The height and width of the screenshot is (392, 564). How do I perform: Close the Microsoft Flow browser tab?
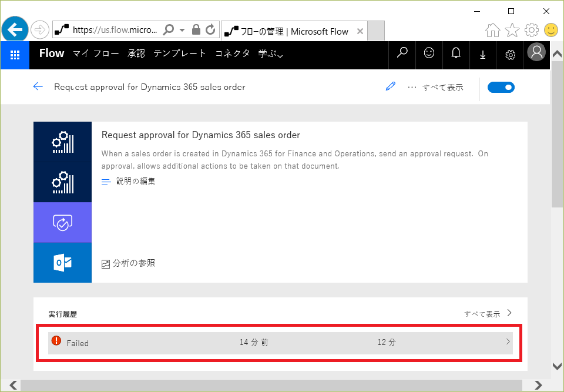pos(360,31)
